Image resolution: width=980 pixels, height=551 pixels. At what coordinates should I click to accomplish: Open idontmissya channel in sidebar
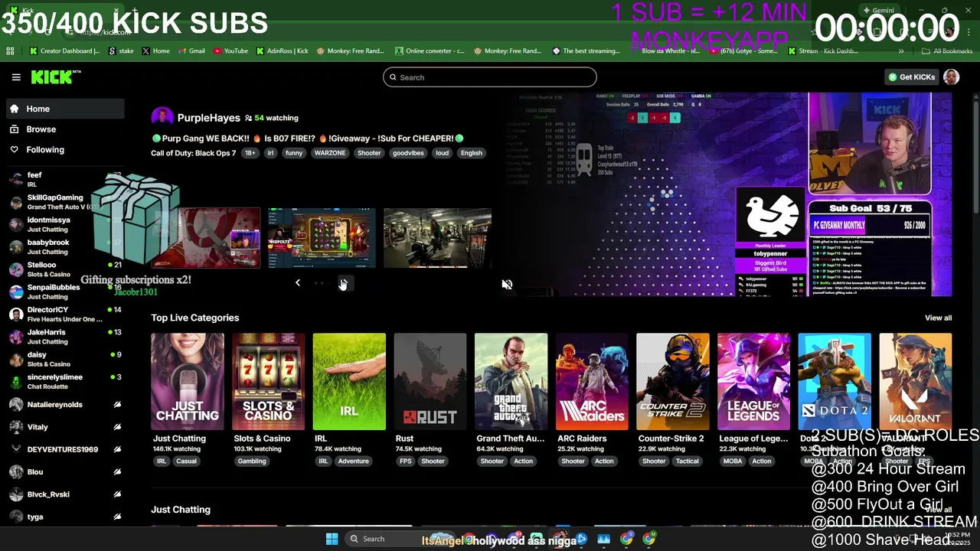(64, 224)
